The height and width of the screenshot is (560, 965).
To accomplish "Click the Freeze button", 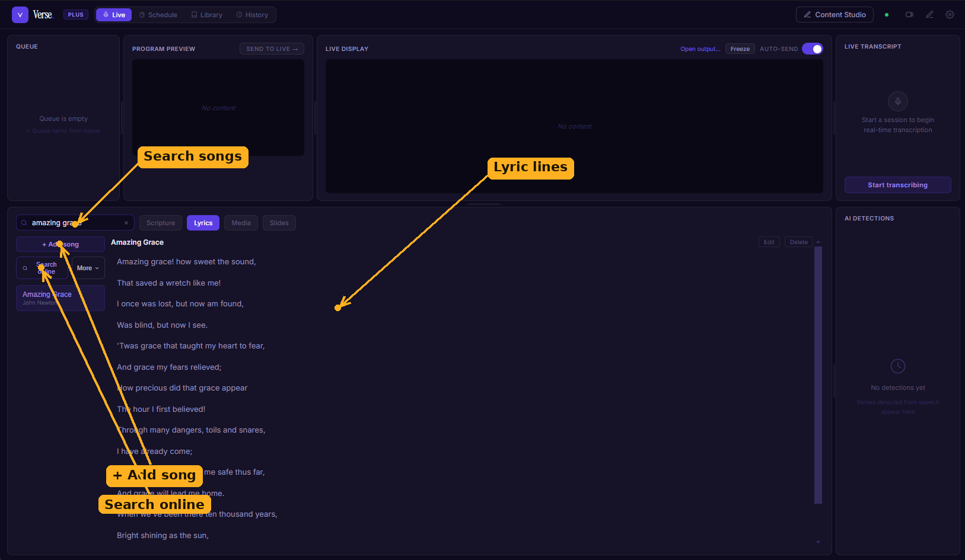I will 740,49.
